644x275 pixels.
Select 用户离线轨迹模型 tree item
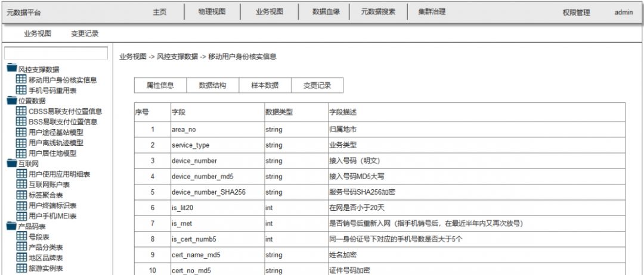56,143
